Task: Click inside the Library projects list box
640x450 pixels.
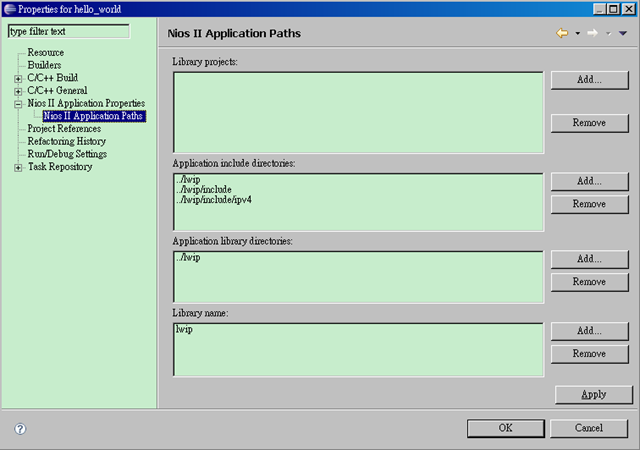Action: point(358,113)
